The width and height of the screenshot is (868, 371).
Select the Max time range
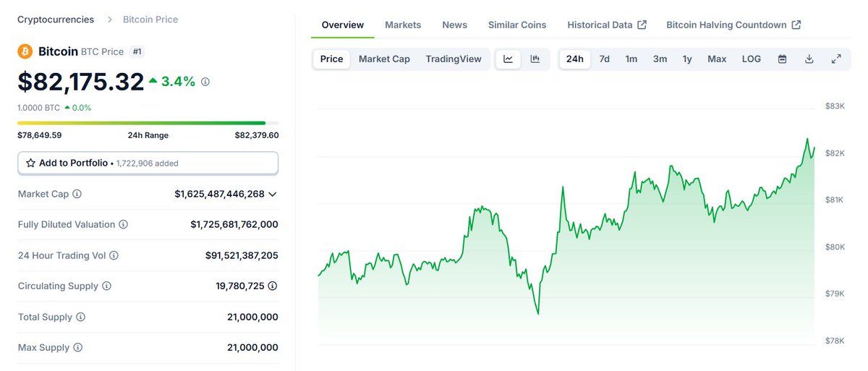pyautogui.click(x=717, y=59)
